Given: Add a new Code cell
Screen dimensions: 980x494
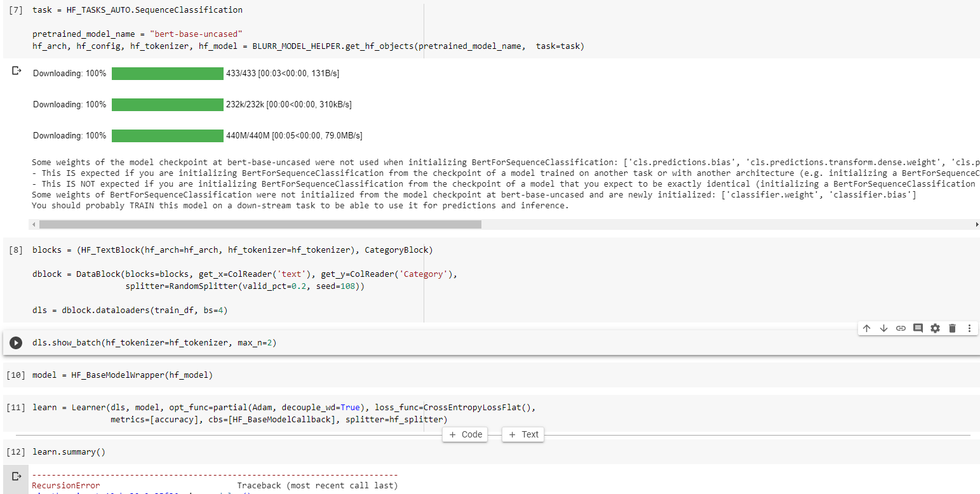Looking at the screenshot, I should [x=465, y=434].
